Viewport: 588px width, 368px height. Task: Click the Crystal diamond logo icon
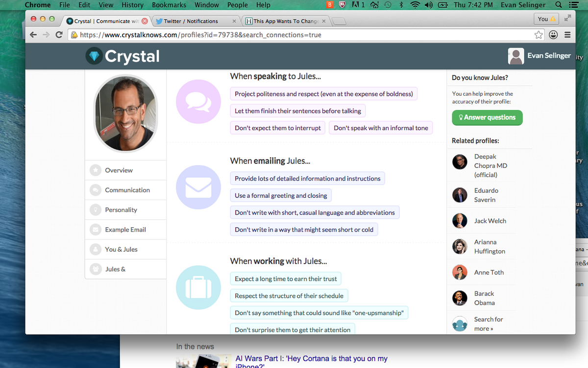pyautogui.click(x=94, y=56)
